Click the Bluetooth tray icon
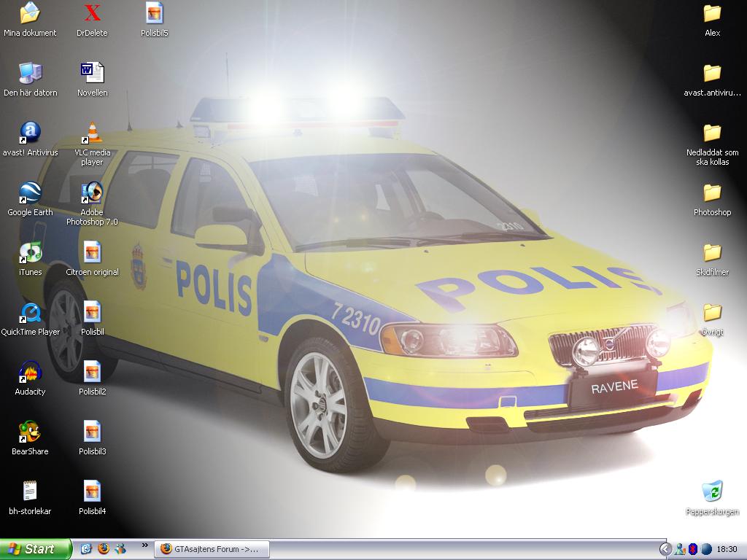 click(693, 550)
